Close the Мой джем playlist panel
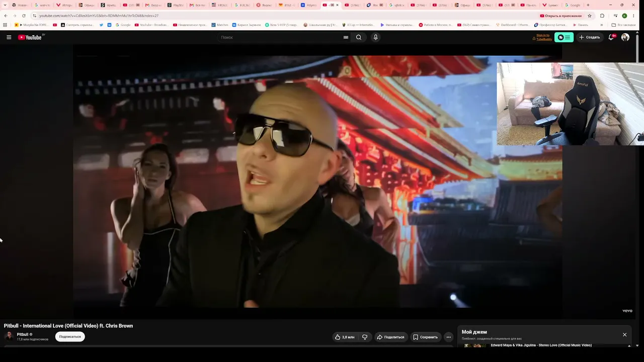Viewport: 644px width, 362px height. tap(625, 335)
